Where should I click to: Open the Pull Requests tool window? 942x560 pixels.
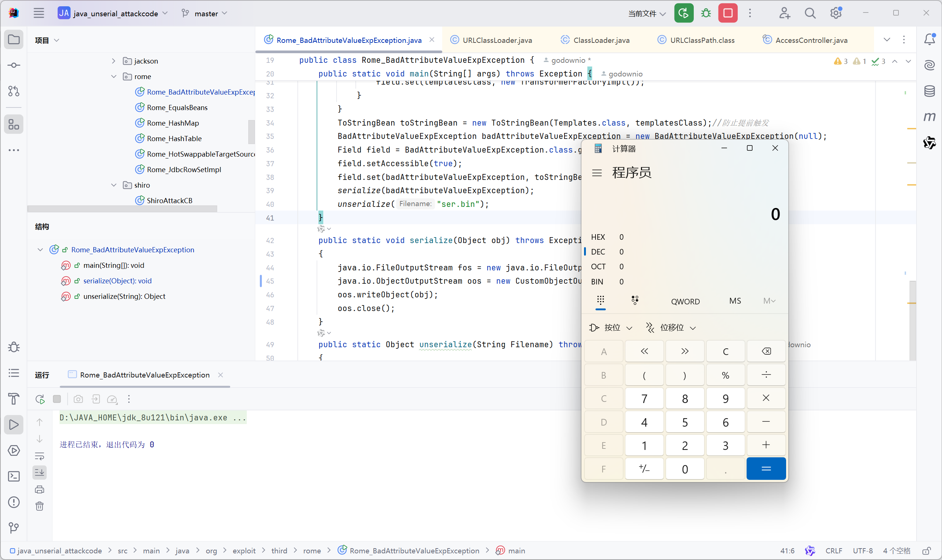(14, 91)
